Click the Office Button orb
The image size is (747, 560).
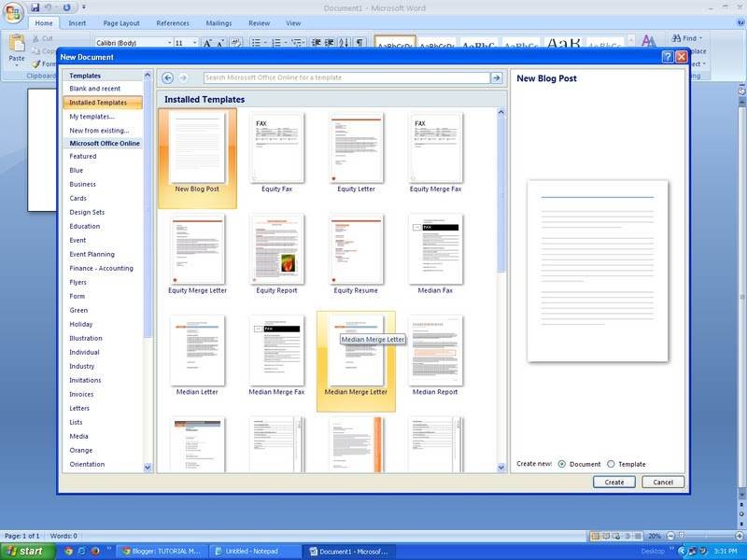[13, 13]
